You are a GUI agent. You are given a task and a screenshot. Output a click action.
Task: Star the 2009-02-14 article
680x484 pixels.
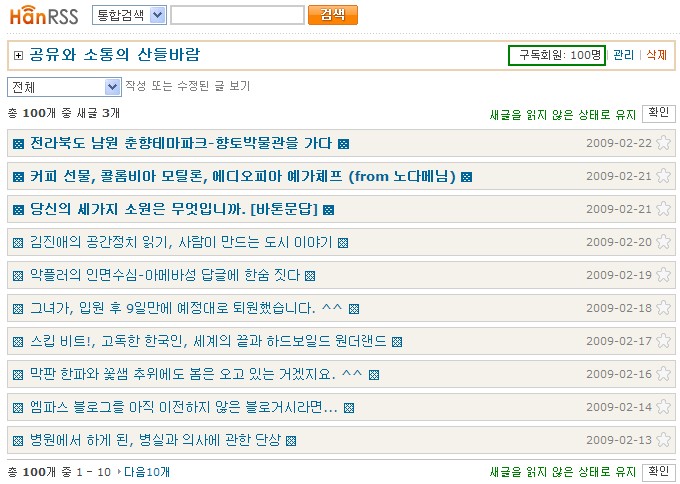pyautogui.click(x=664, y=406)
